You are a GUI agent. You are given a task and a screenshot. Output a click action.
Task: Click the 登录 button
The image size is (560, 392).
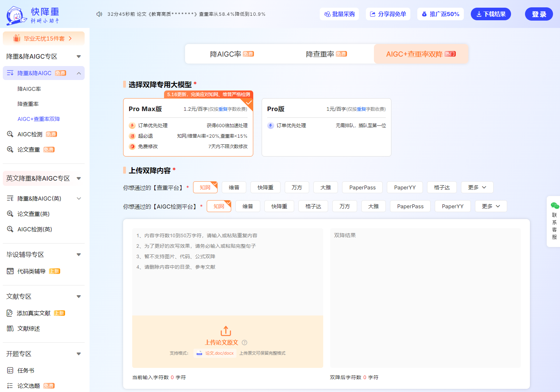coord(539,14)
